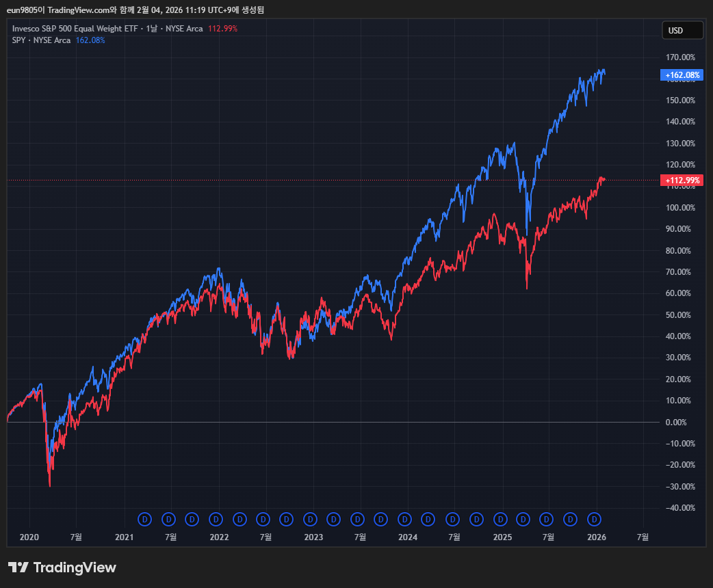Click the 2023 label on time axis

[x=313, y=537]
